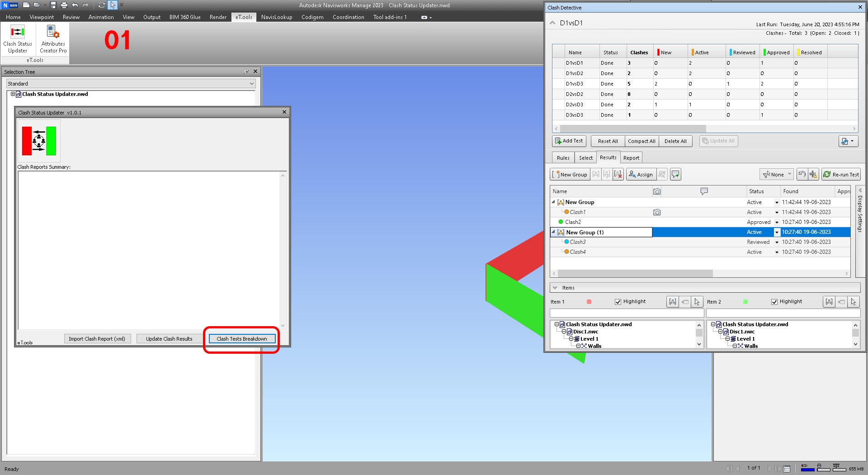Click the New Group button in results toolbar
868x475 pixels.
(x=570, y=174)
